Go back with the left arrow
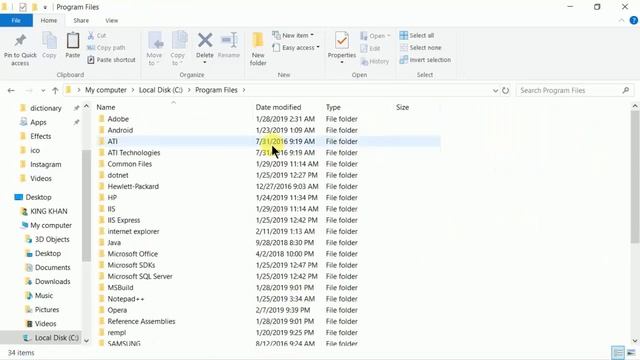 click(11, 90)
